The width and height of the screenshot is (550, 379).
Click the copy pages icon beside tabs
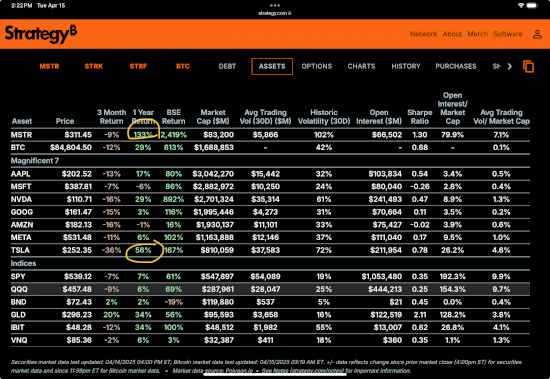(529, 66)
